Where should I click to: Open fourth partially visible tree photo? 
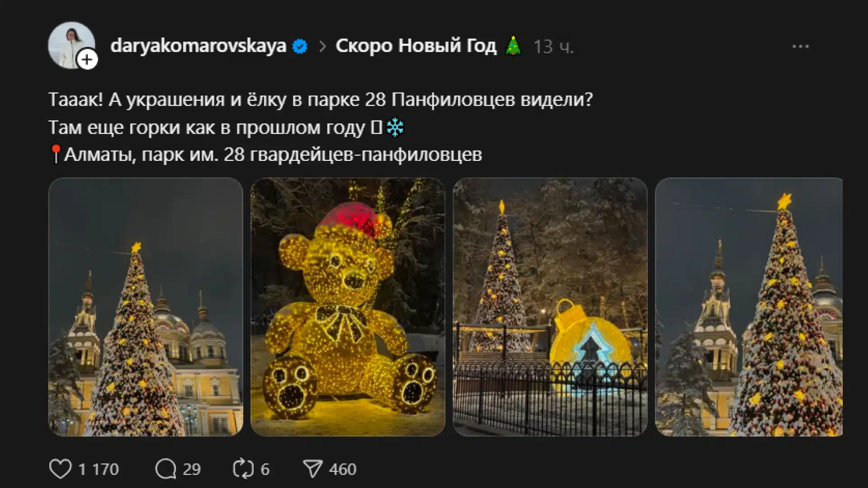pyautogui.click(x=749, y=307)
